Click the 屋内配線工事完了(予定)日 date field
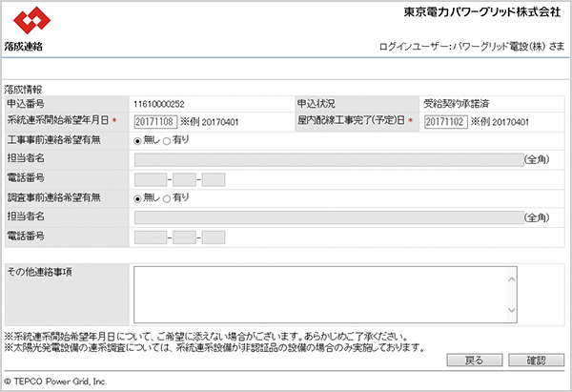572x392 pixels. [446, 122]
